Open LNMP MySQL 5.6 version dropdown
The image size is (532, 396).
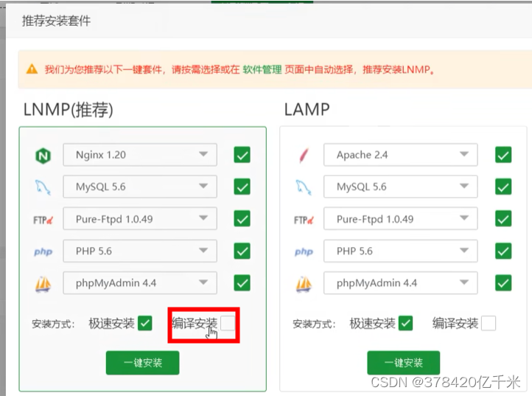coord(140,187)
